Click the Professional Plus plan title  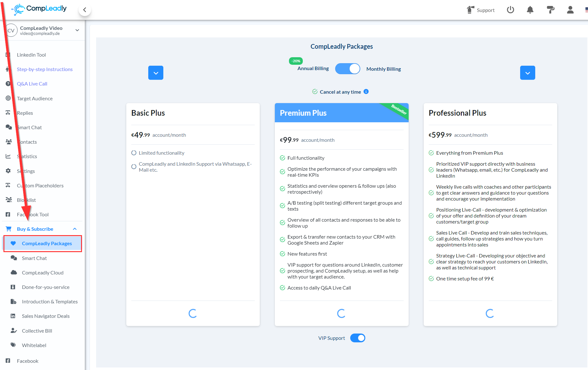tap(457, 113)
